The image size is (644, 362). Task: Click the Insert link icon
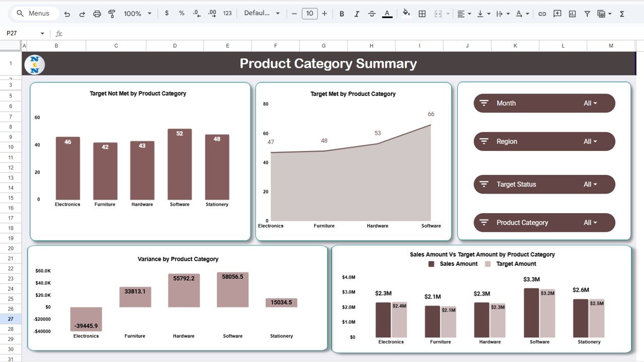tap(542, 14)
